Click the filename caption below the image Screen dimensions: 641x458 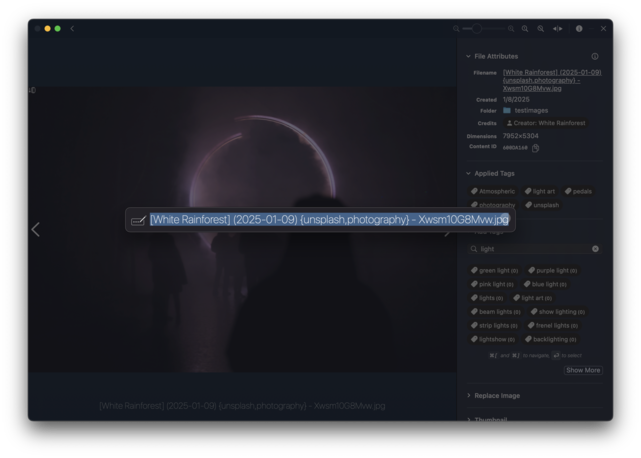(x=242, y=406)
